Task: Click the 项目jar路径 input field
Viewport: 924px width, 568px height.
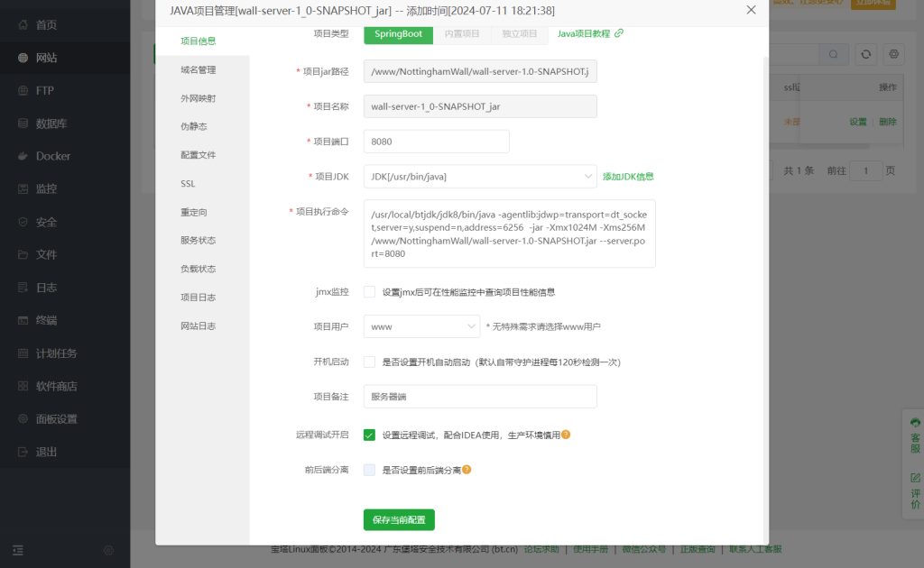Action: click(480, 71)
